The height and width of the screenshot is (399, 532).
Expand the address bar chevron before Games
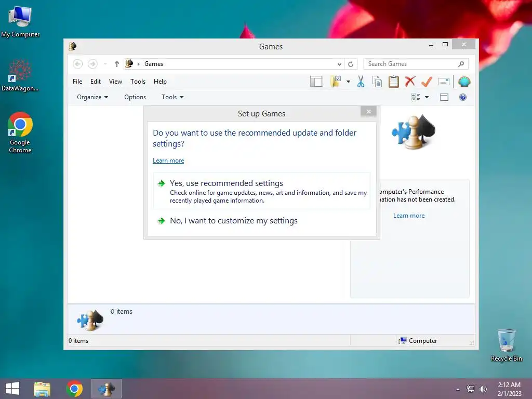click(x=138, y=64)
